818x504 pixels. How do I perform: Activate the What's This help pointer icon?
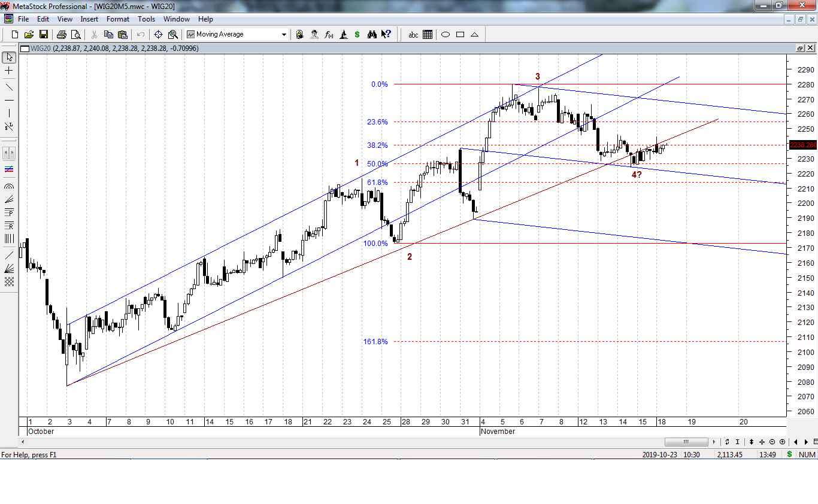(386, 35)
